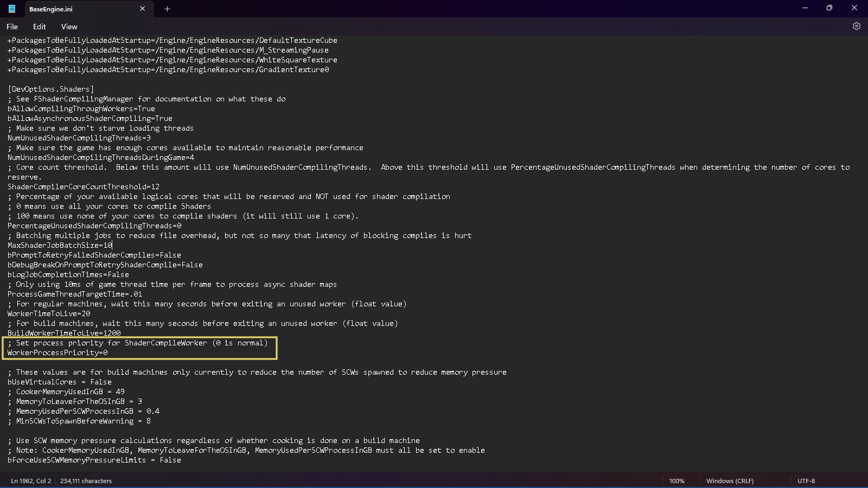Close the Notepad window
868x488 pixels.
(854, 8)
